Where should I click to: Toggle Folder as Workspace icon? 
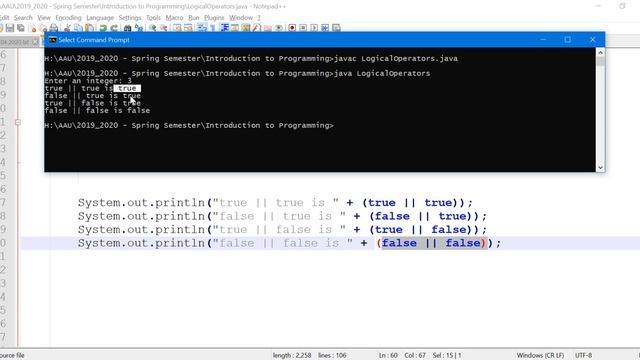tap(267, 28)
